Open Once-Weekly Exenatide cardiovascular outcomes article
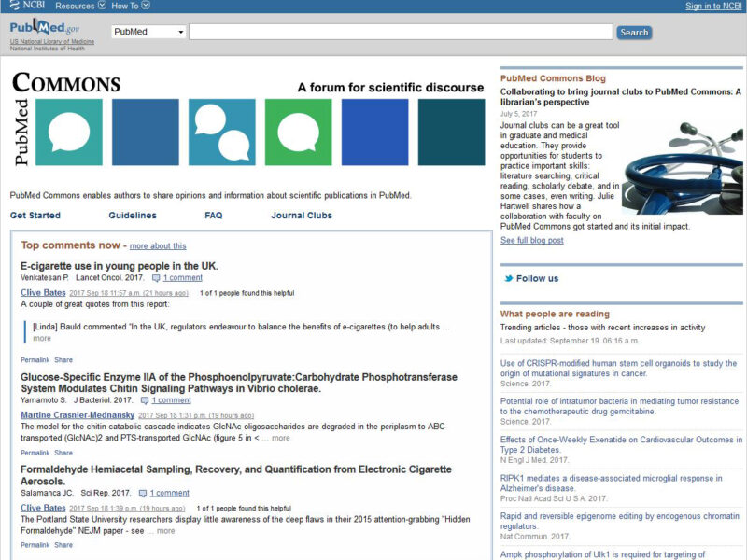The width and height of the screenshot is (747, 560). pos(621,445)
